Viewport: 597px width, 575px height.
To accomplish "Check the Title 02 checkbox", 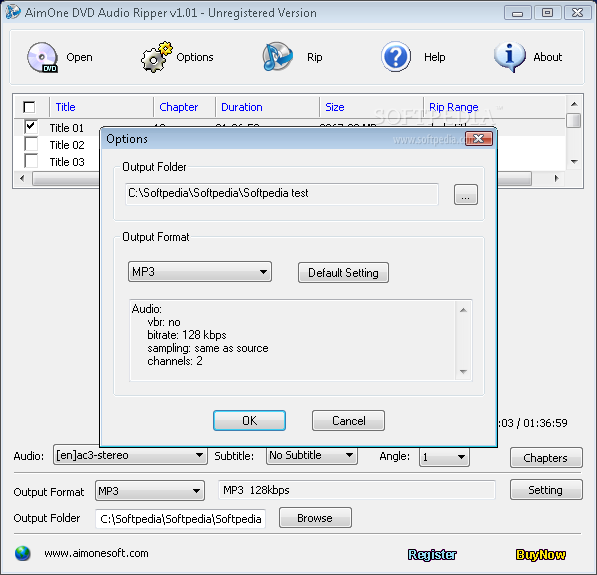I will 31,144.
